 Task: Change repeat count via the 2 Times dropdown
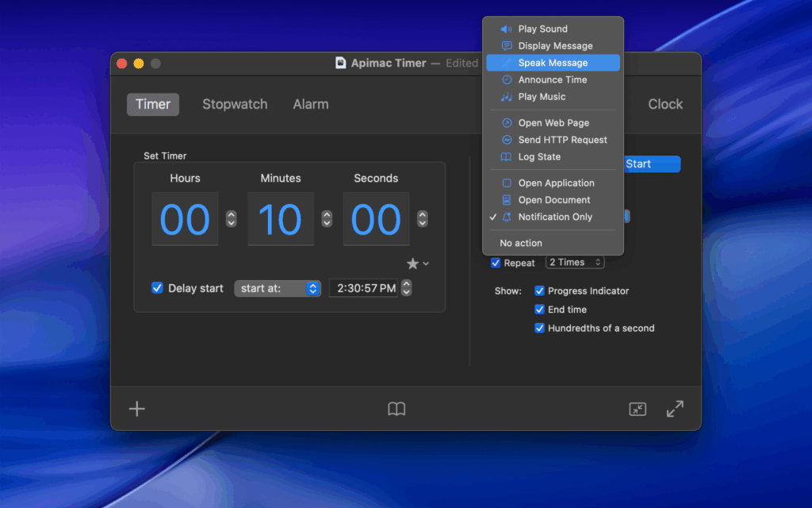click(x=575, y=262)
